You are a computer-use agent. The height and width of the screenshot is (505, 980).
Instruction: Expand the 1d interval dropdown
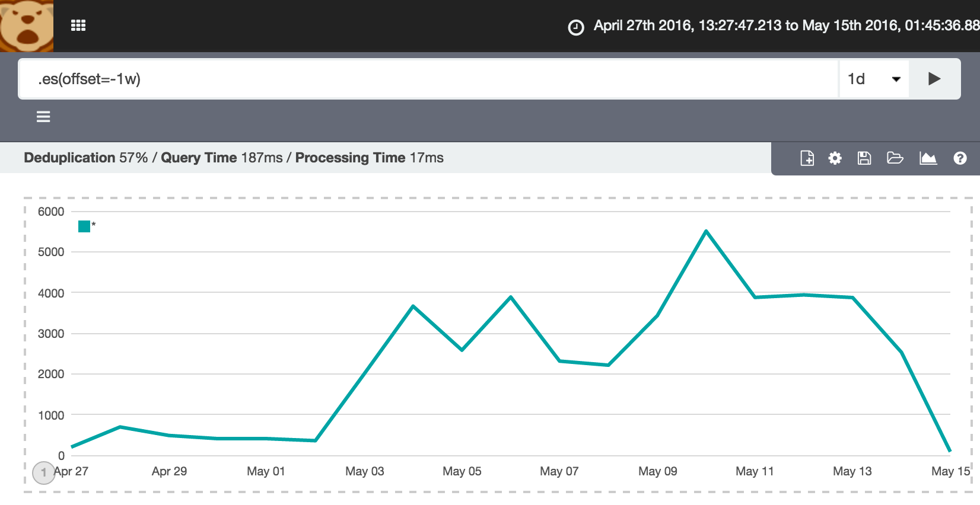874,79
